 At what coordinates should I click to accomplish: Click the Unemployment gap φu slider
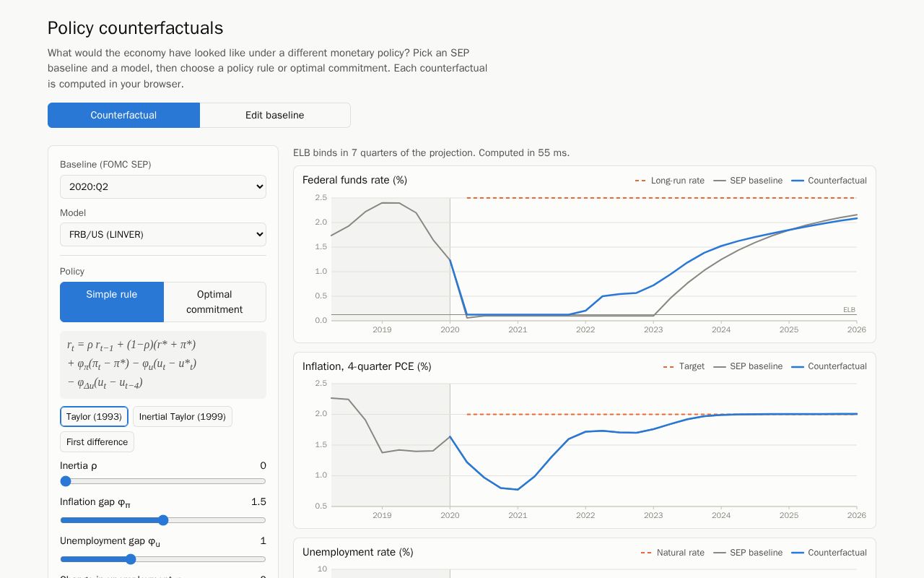click(x=163, y=559)
